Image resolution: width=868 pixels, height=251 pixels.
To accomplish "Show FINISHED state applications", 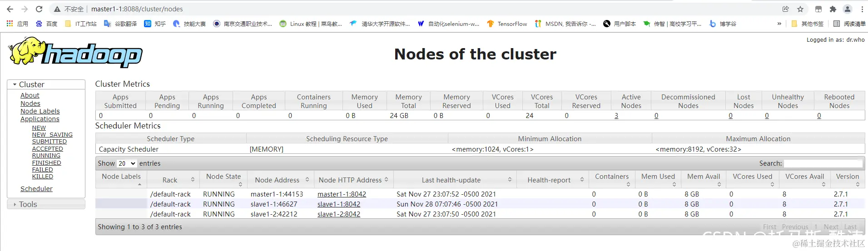I will pyautogui.click(x=47, y=163).
